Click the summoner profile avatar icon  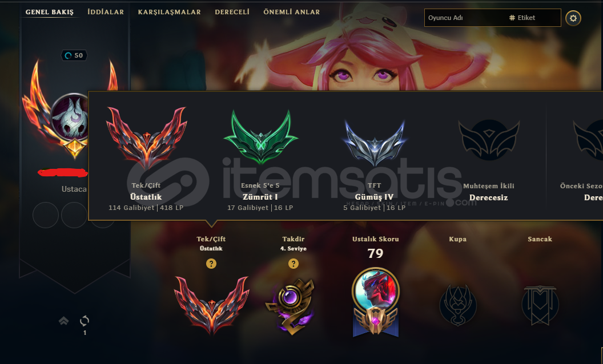[x=70, y=116]
